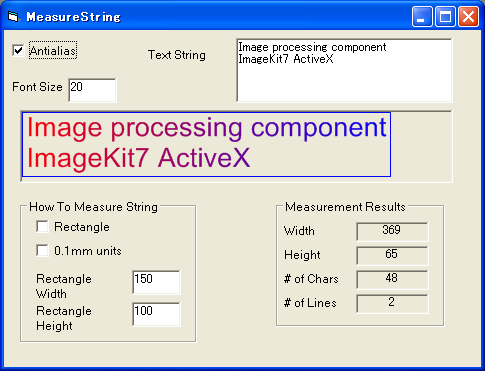Click the Height result value 65
Viewport: 485px width, 371px height.
click(392, 255)
